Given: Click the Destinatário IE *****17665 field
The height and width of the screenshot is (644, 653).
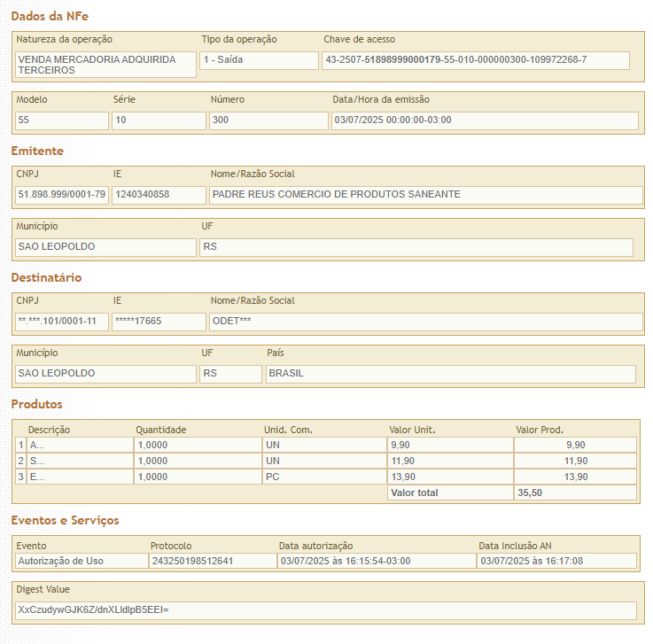Looking at the screenshot, I should pos(159,322).
